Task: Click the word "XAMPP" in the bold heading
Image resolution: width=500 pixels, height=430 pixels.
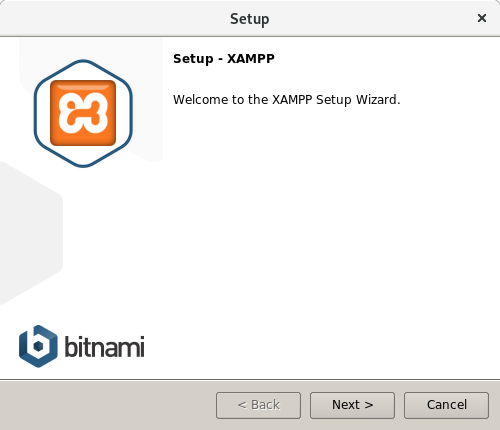Action: (x=251, y=59)
